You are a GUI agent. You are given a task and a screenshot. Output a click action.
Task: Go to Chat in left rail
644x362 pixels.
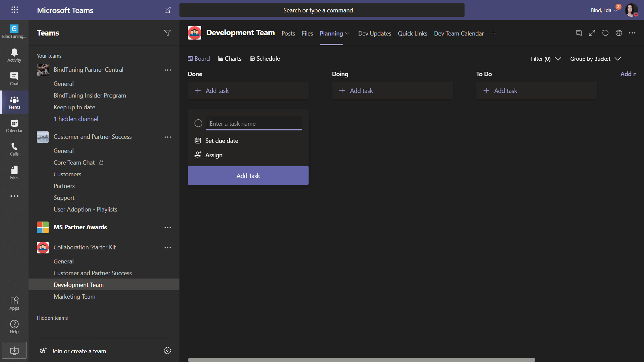point(14,79)
